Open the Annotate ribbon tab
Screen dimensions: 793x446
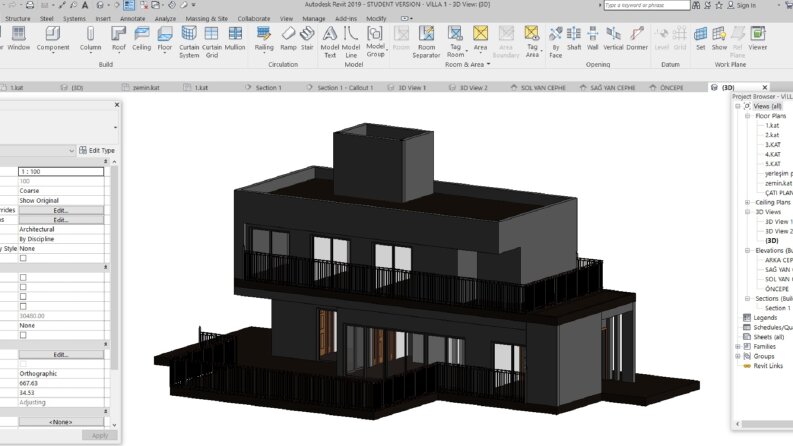(133, 18)
